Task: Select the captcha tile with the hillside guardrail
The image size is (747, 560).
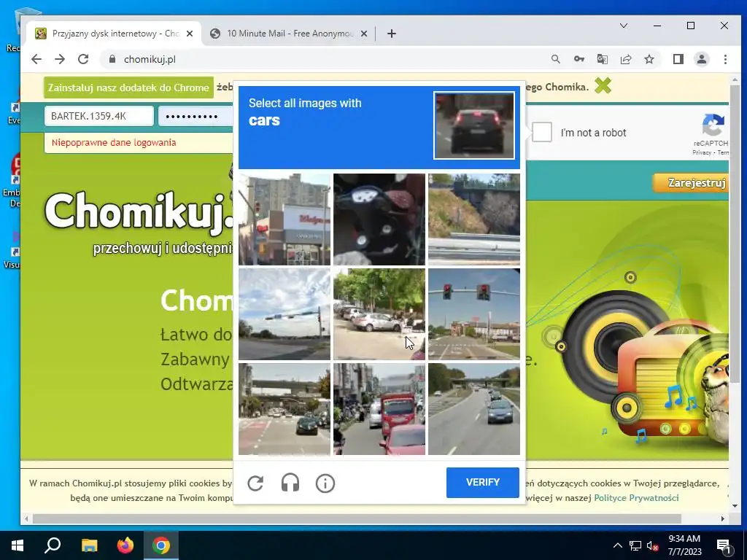Action: tap(474, 219)
